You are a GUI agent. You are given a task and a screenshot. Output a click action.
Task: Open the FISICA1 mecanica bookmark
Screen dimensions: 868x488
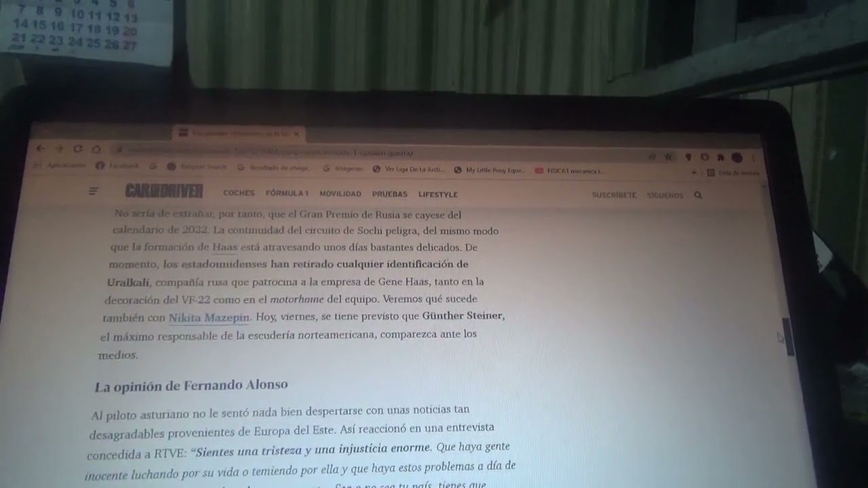point(570,171)
